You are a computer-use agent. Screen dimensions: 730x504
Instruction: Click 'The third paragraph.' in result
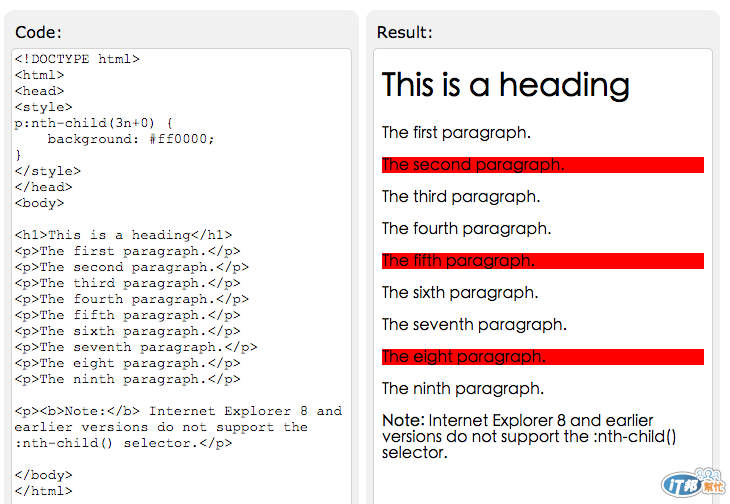point(461,197)
